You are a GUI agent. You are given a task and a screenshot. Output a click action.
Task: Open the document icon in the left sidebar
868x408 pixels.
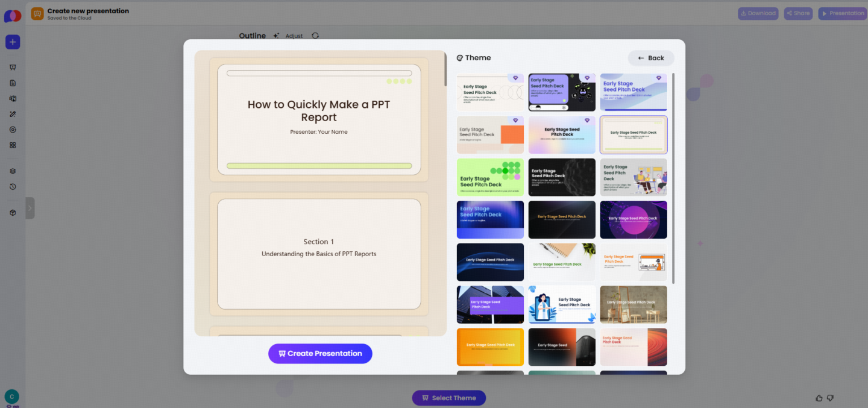pos(12,83)
